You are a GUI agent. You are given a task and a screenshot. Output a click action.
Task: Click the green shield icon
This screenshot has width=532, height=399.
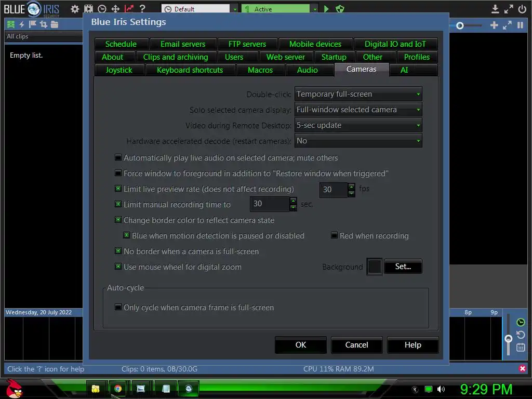[x=340, y=8]
